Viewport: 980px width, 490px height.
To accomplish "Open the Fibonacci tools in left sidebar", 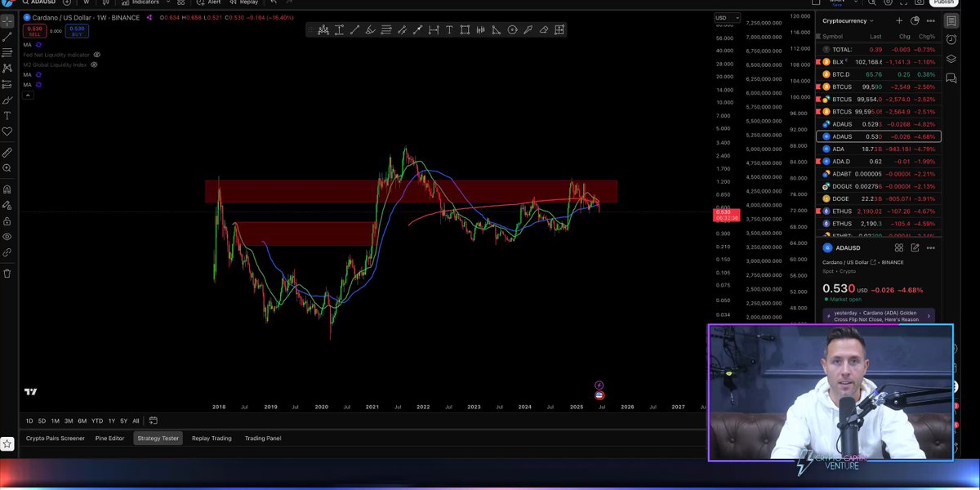I will pyautogui.click(x=7, y=52).
